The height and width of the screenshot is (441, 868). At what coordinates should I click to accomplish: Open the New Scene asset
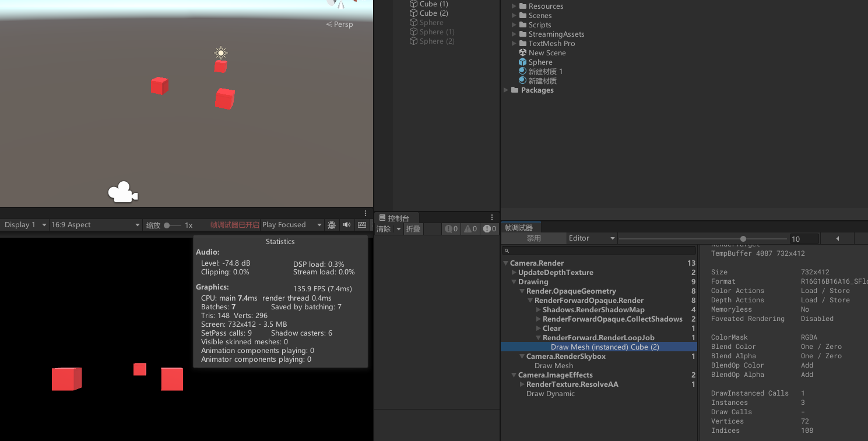pyautogui.click(x=546, y=53)
